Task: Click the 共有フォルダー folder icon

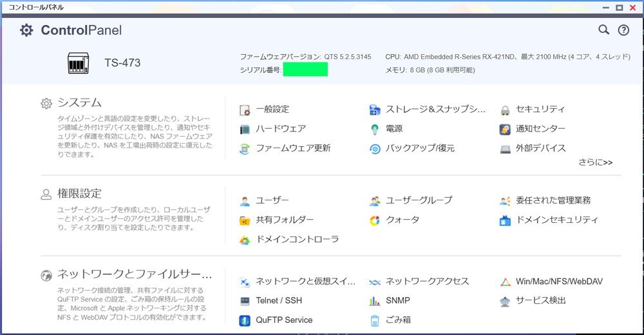Action: [245, 221]
